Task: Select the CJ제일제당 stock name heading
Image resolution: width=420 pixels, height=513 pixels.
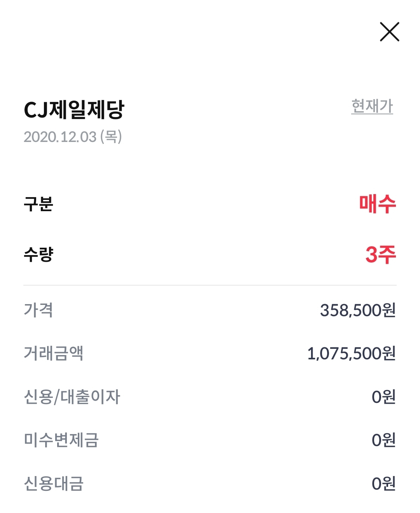Action: click(x=74, y=110)
